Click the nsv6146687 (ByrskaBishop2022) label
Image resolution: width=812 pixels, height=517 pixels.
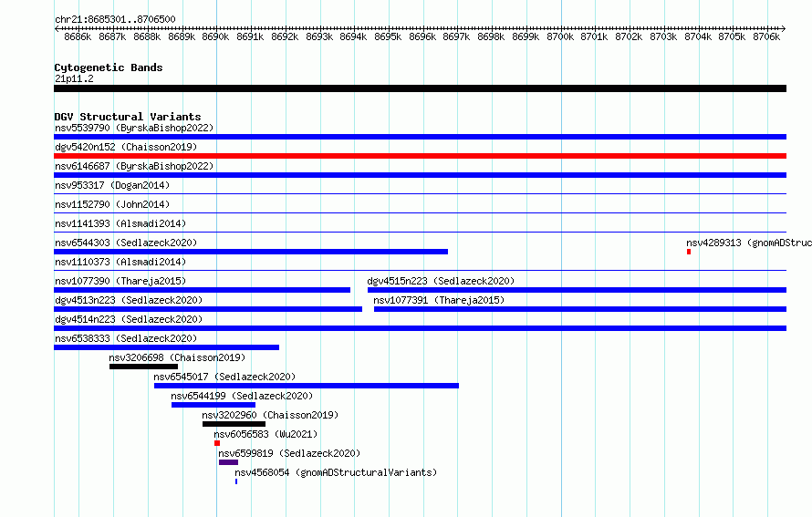tap(134, 166)
